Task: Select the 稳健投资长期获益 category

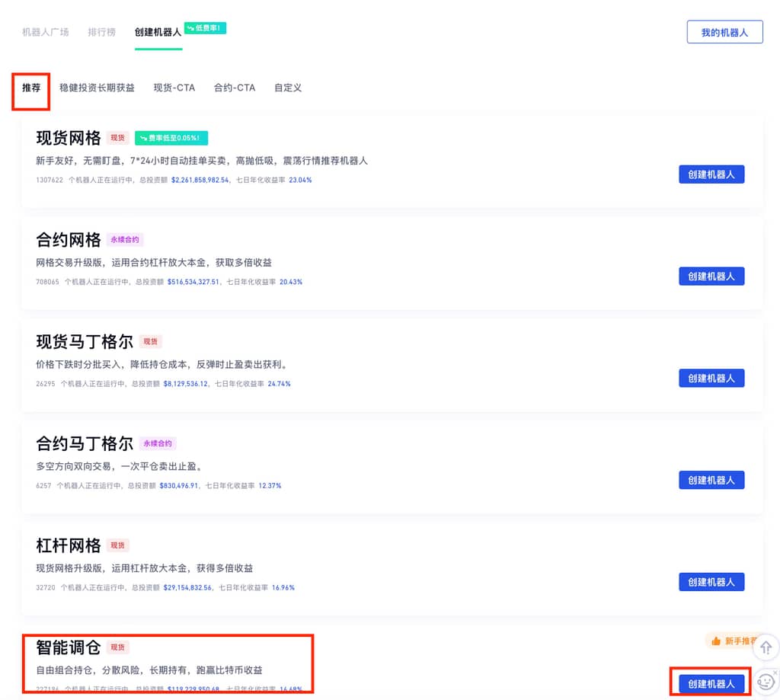Action: pos(97,88)
